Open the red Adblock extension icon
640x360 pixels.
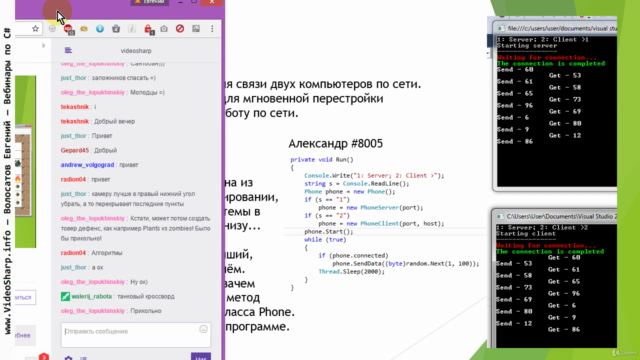pos(68,29)
